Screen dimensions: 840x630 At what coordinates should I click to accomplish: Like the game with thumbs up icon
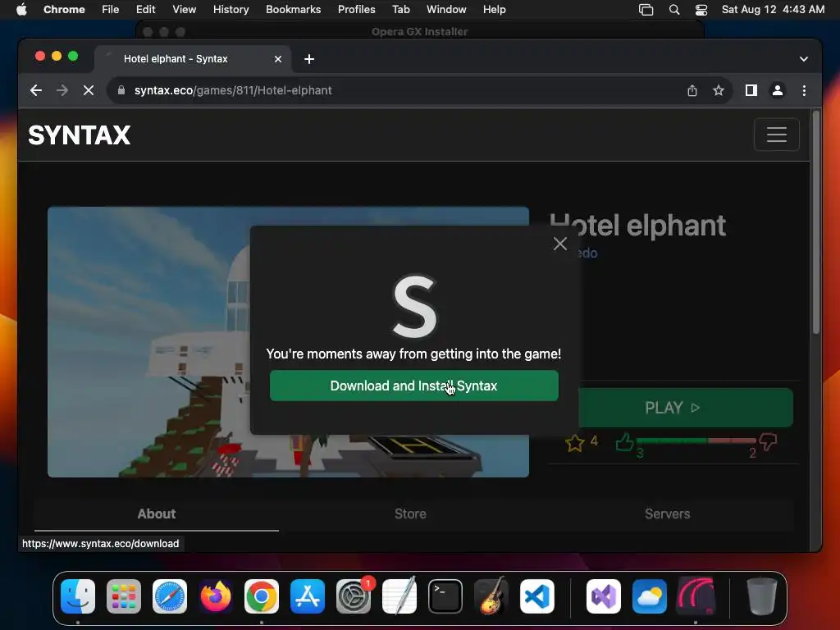coord(624,442)
